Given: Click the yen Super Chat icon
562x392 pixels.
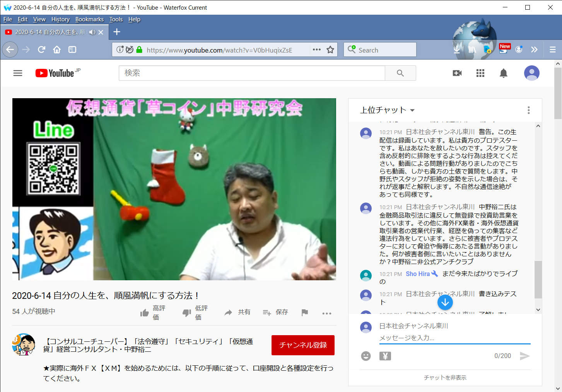Looking at the screenshot, I should 385,356.
